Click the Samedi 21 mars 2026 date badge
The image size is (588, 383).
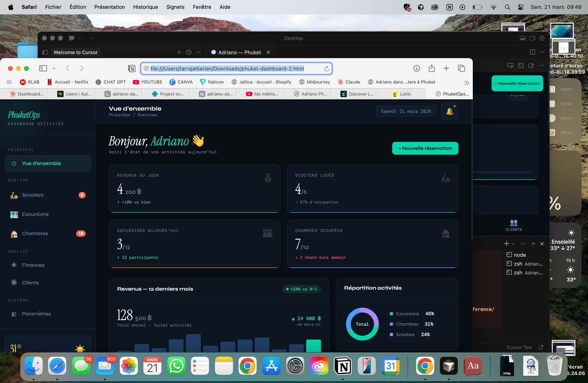(406, 111)
